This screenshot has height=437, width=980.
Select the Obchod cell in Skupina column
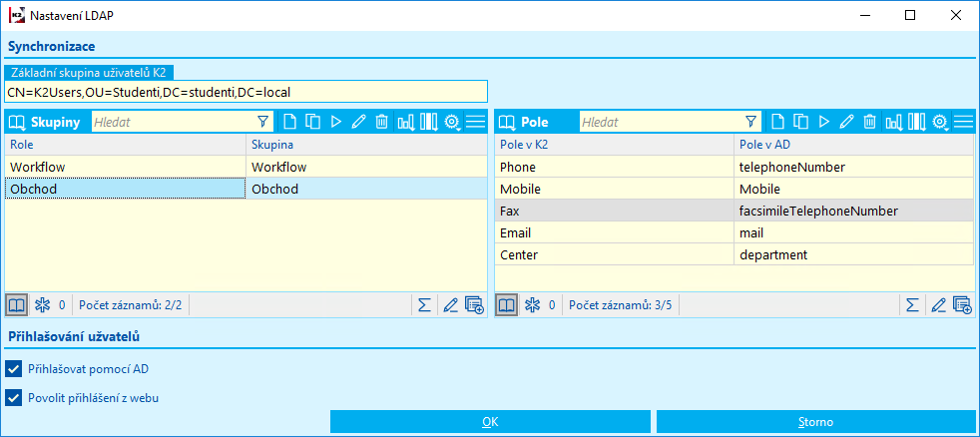click(366, 189)
